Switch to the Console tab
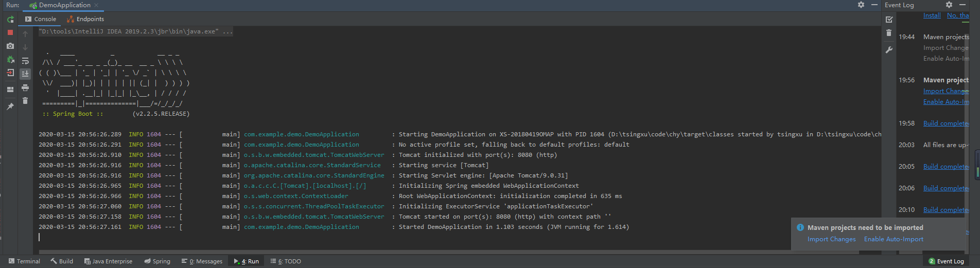The image size is (980, 268). pyautogui.click(x=41, y=19)
